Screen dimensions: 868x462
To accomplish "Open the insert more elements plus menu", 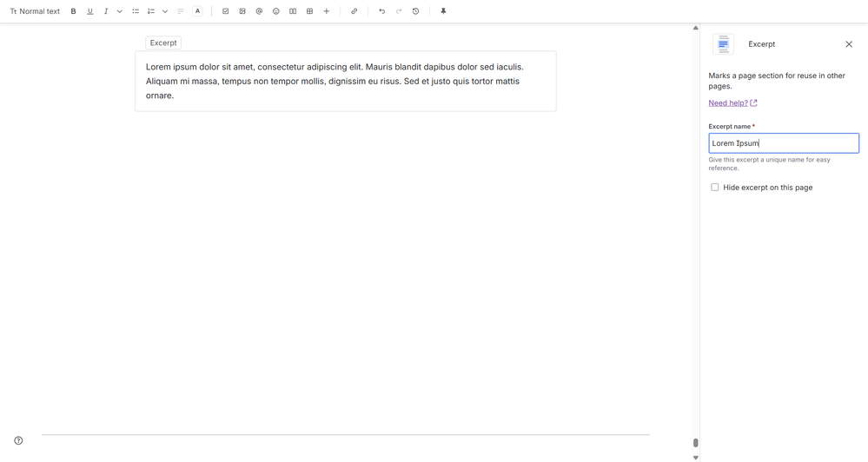I will pyautogui.click(x=327, y=11).
